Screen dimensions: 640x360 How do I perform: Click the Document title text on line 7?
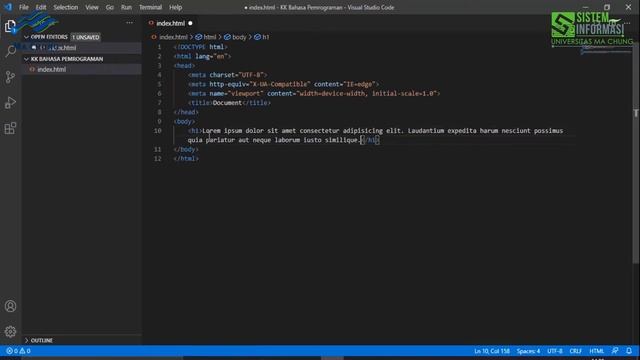pyautogui.click(x=227, y=103)
